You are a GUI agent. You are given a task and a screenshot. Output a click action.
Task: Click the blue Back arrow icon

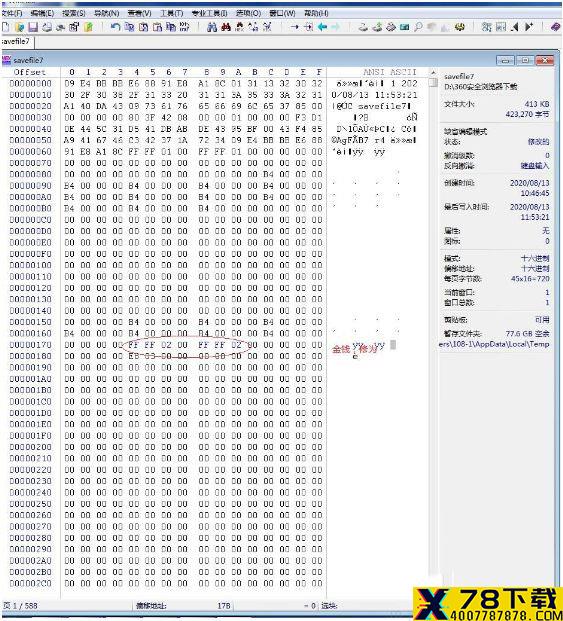coord(322,27)
